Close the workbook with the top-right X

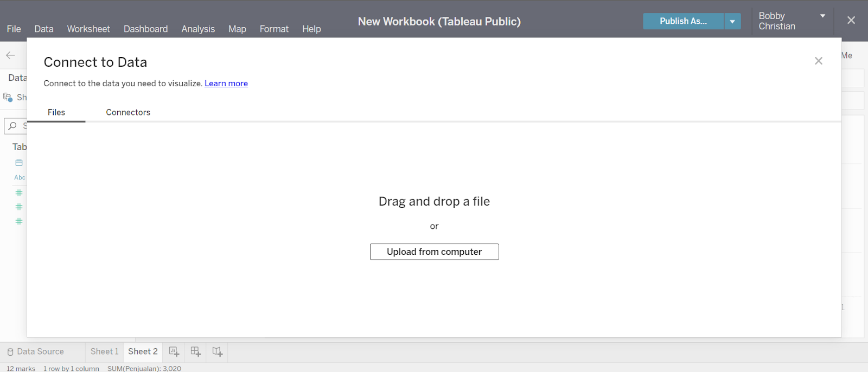pos(851,20)
